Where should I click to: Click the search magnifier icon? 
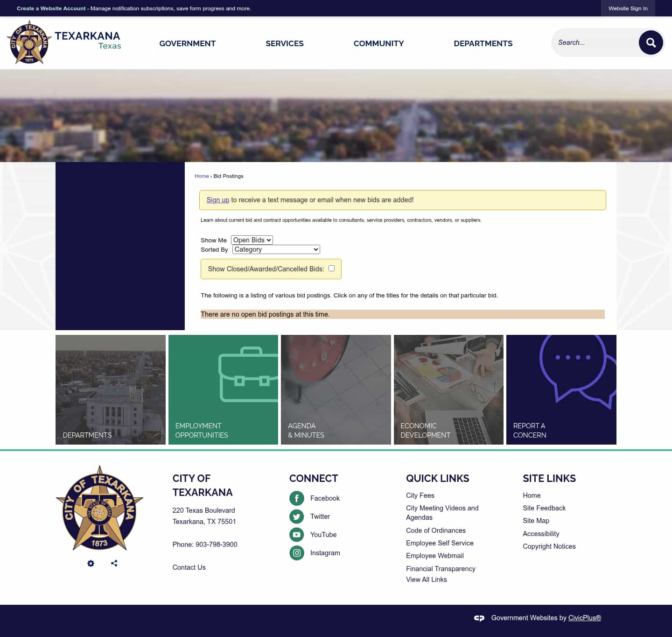click(x=651, y=42)
